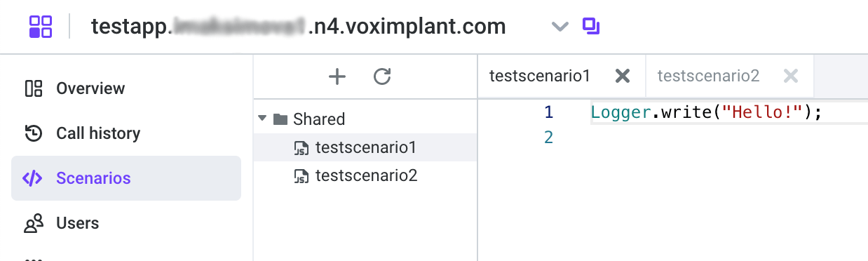Click the JS file icon of testscenario1
868x261 pixels.
point(301,148)
